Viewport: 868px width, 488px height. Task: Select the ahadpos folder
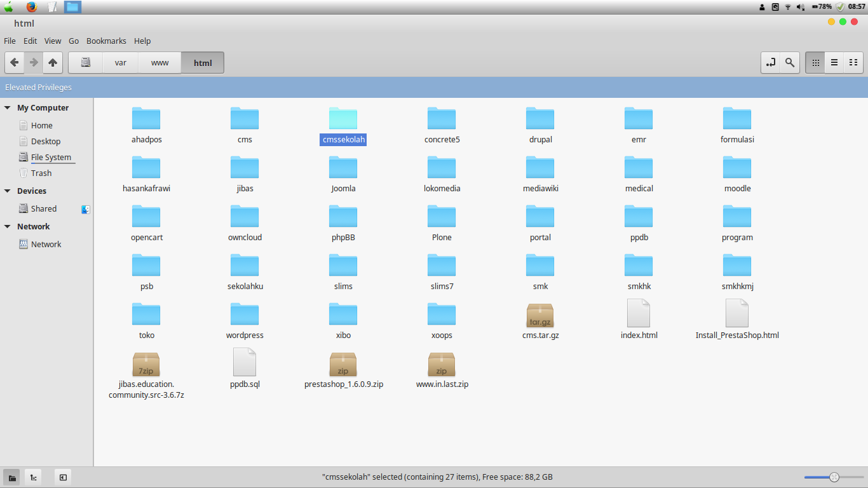(146, 126)
